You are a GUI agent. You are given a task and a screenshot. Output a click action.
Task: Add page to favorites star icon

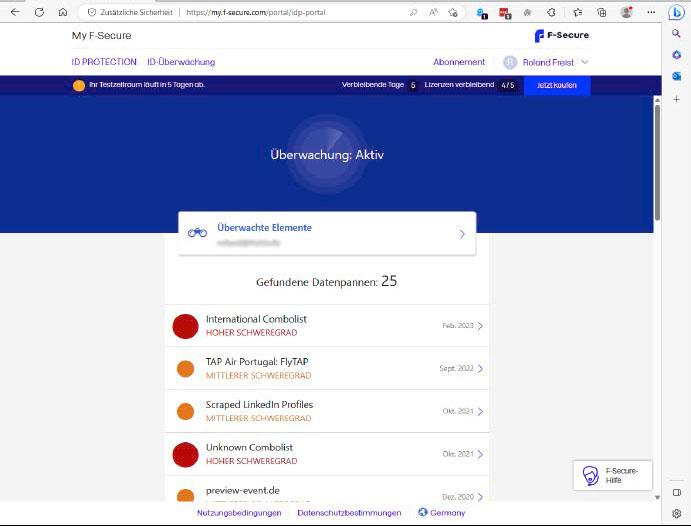453,12
